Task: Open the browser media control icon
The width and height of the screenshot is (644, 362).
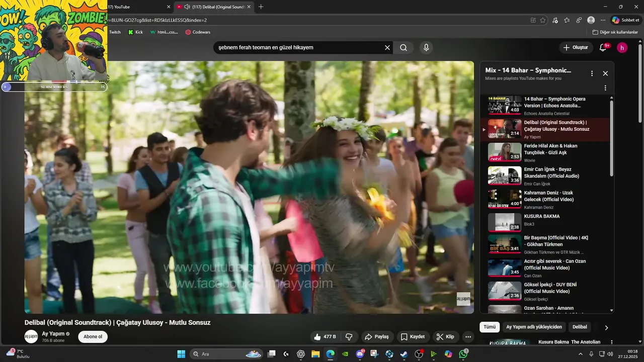Action: [x=555, y=20]
